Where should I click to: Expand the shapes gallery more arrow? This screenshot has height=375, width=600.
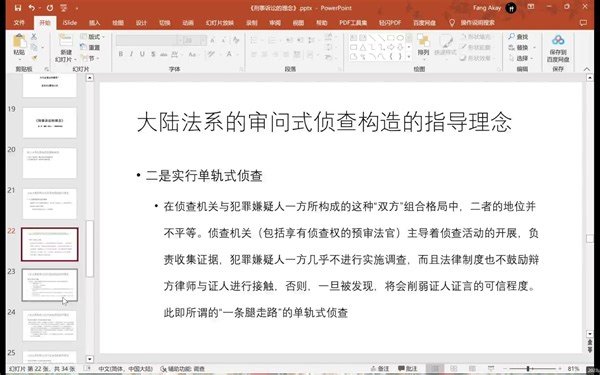click(409, 57)
